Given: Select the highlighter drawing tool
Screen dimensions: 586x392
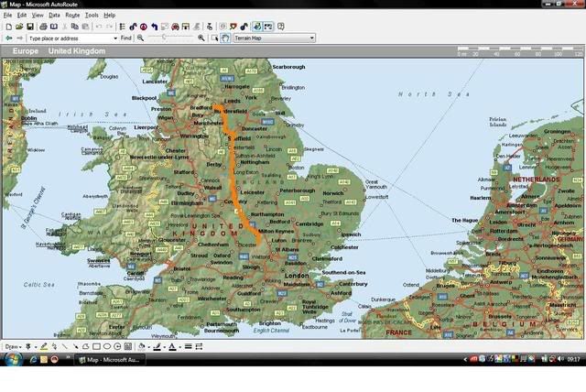Looking at the screenshot, I should [x=44, y=346].
